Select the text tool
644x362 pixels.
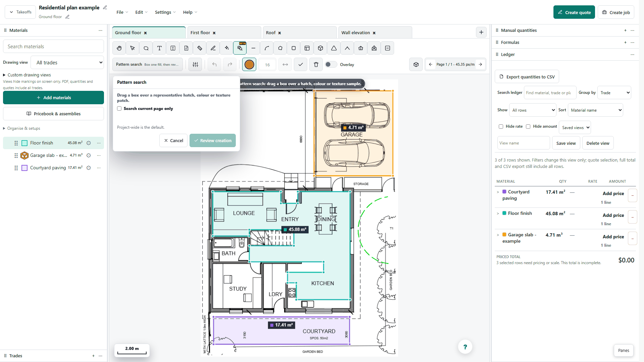(x=159, y=48)
